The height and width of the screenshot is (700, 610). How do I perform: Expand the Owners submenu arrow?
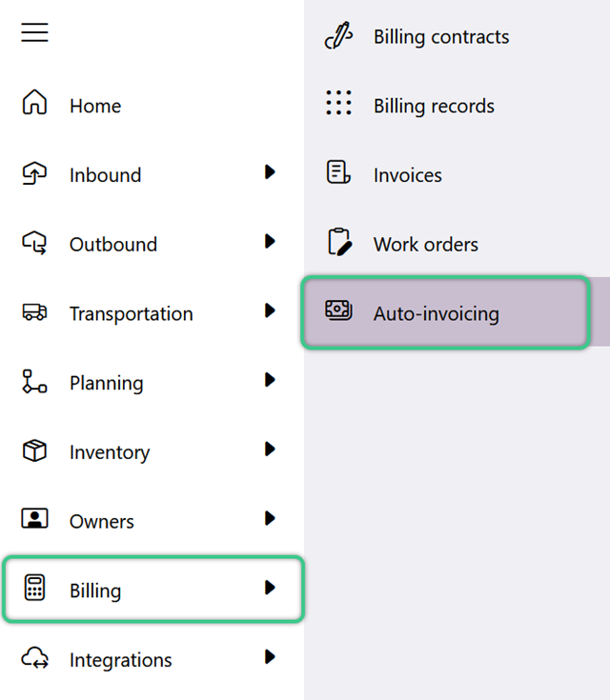coord(270,518)
